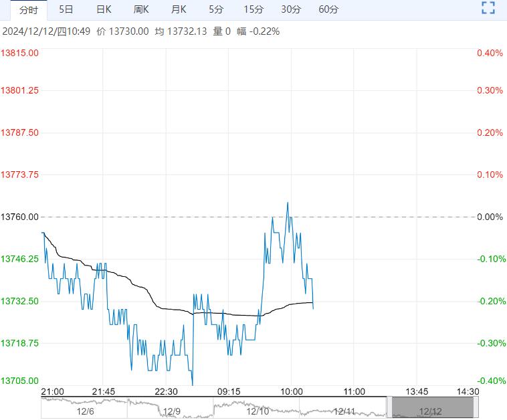Select the 5分 five-minute interval
507x420 pixels.
(x=216, y=9)
